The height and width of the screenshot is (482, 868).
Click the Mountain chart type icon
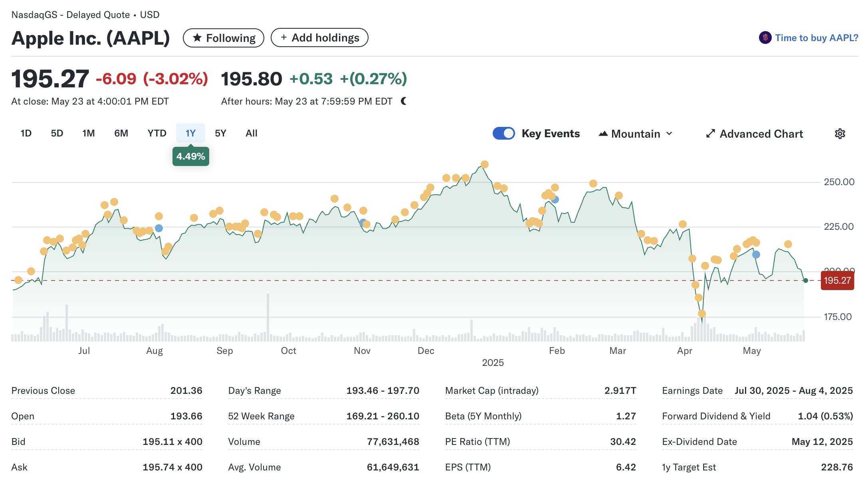click(x=603, y=134)
